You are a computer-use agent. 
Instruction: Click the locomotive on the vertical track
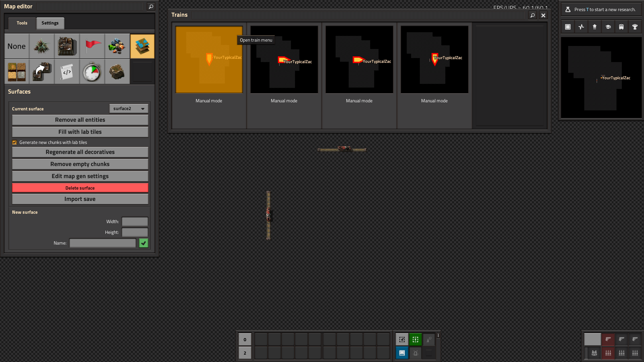(268, 214)
